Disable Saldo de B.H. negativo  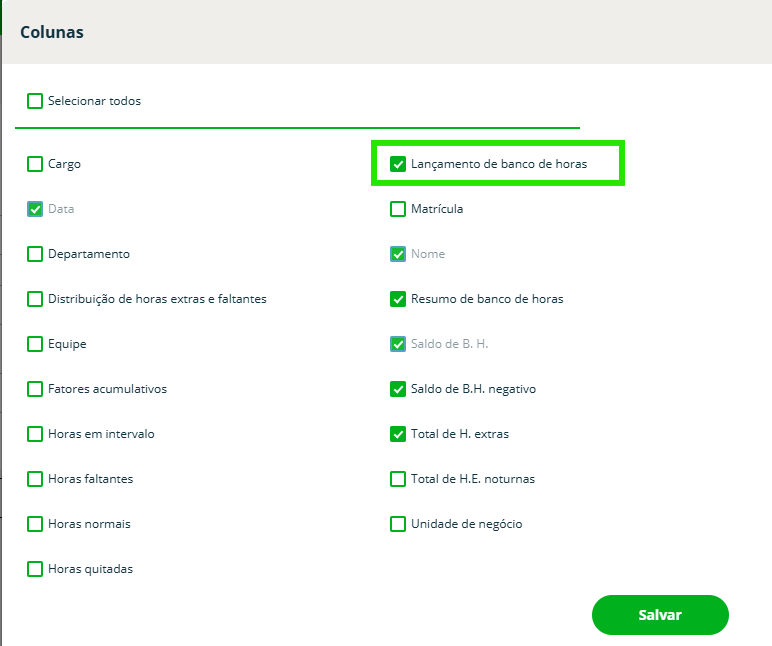pos(398,389)
